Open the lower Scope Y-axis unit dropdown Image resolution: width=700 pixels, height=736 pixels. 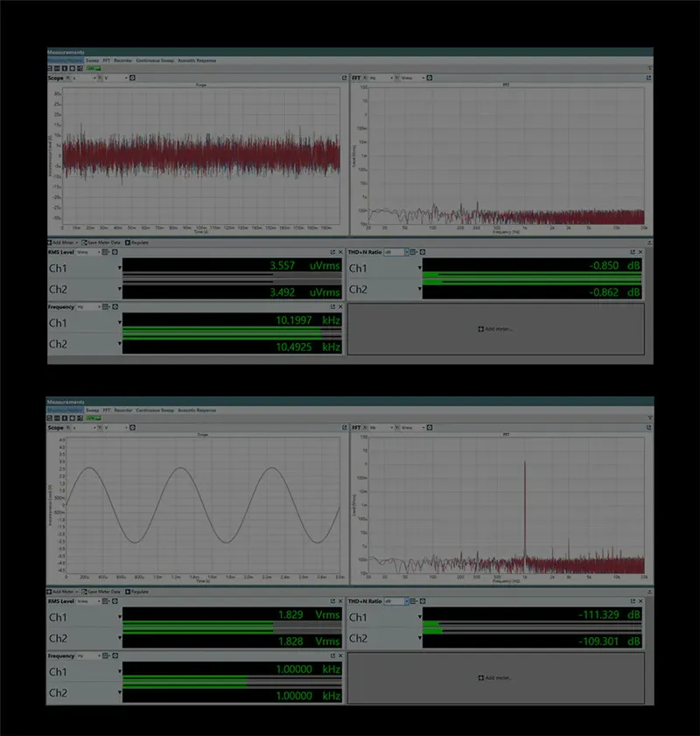tap(115, 428)
